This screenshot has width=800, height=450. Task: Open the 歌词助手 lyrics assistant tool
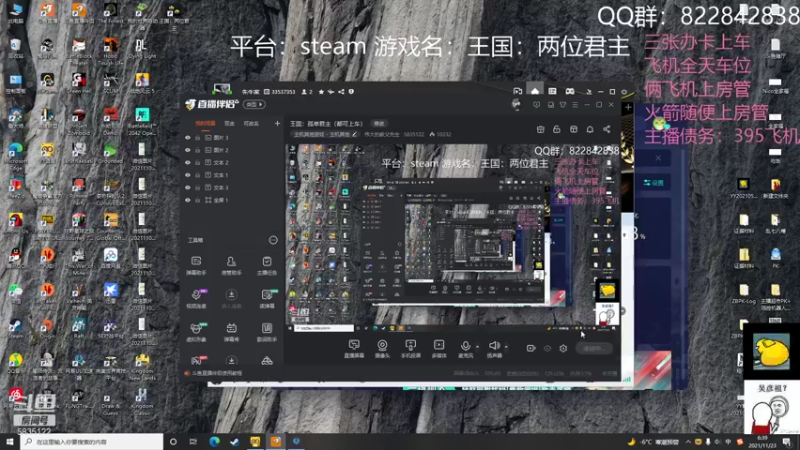[267, 332]
